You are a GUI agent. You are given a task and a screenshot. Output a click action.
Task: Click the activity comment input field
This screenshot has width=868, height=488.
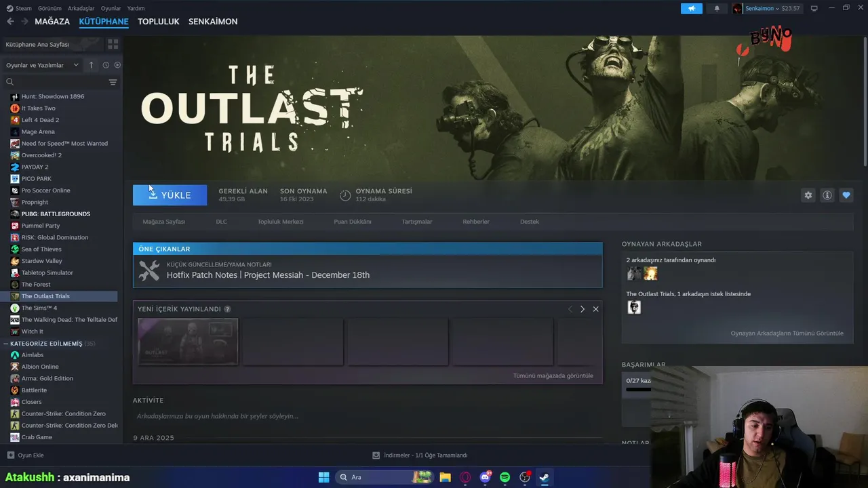point(366,416)
